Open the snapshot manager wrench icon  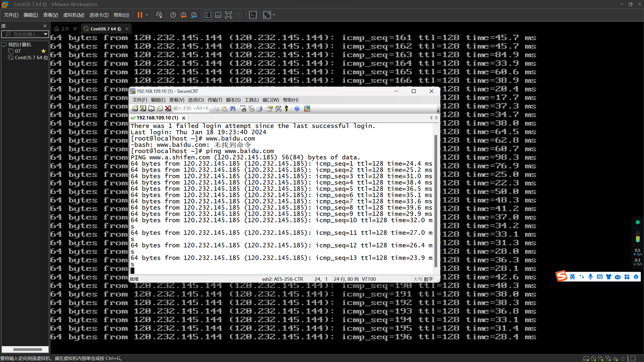click(194, 15)
